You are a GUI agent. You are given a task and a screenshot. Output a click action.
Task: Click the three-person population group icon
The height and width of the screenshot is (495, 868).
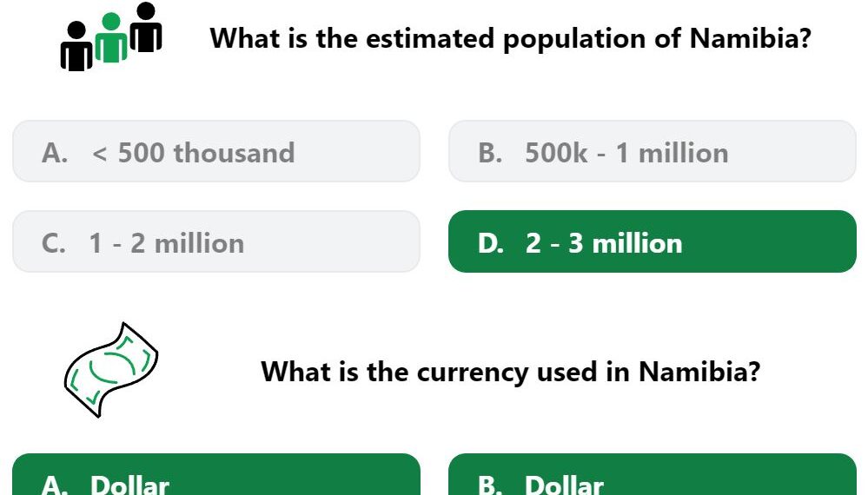(111, 36)
